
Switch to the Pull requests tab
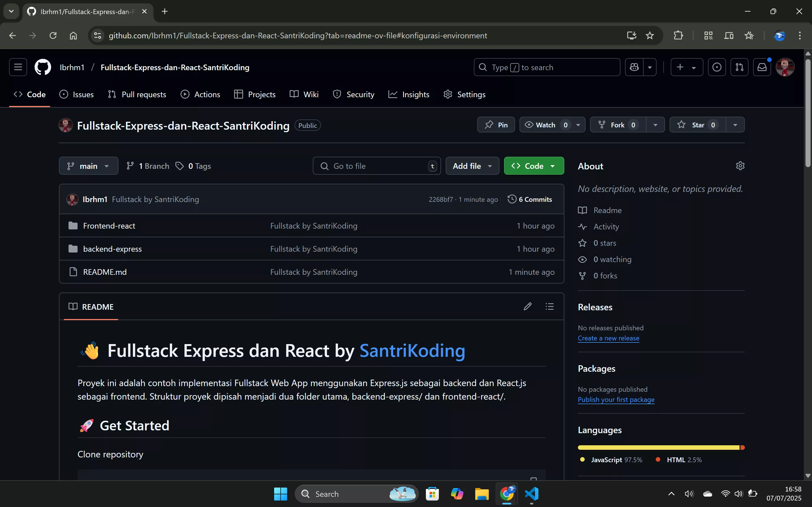pyautogui.click(x=137, y=95)
